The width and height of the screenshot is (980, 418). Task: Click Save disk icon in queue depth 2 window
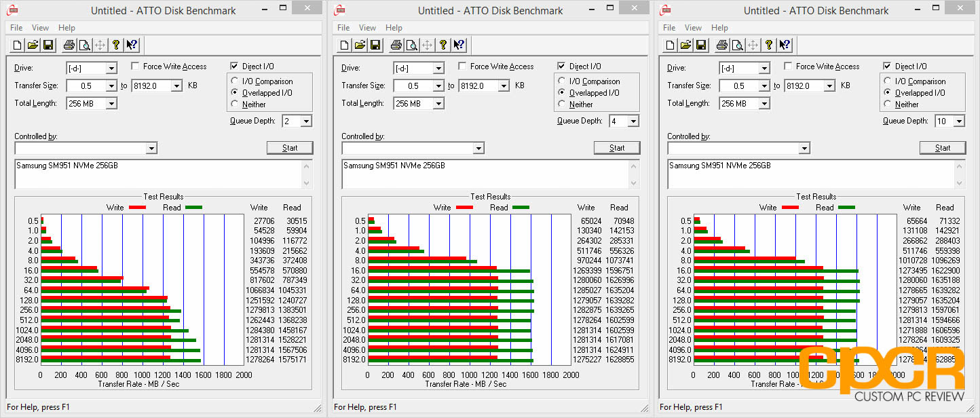coord(48,45)
